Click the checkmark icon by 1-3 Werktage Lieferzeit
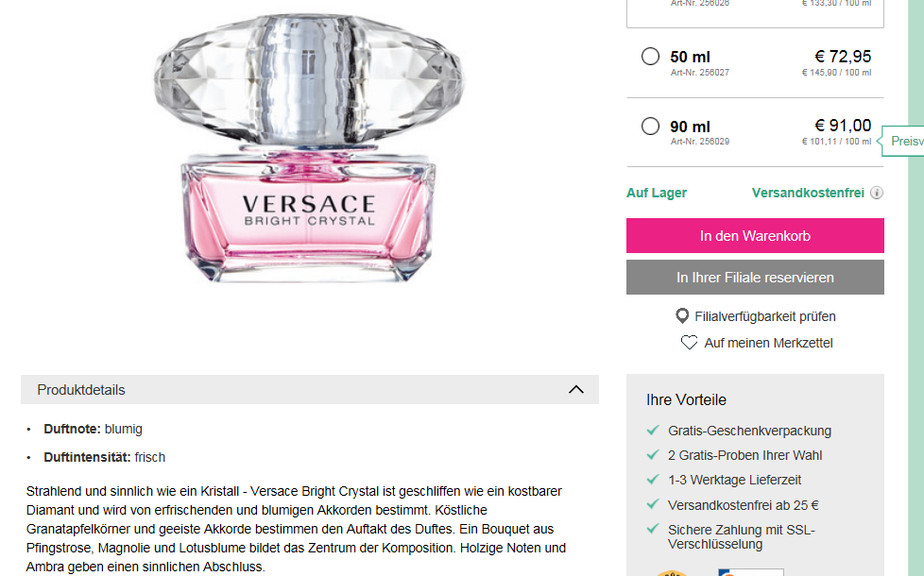The width and height of the screenshot is (924, 576). 652,480
